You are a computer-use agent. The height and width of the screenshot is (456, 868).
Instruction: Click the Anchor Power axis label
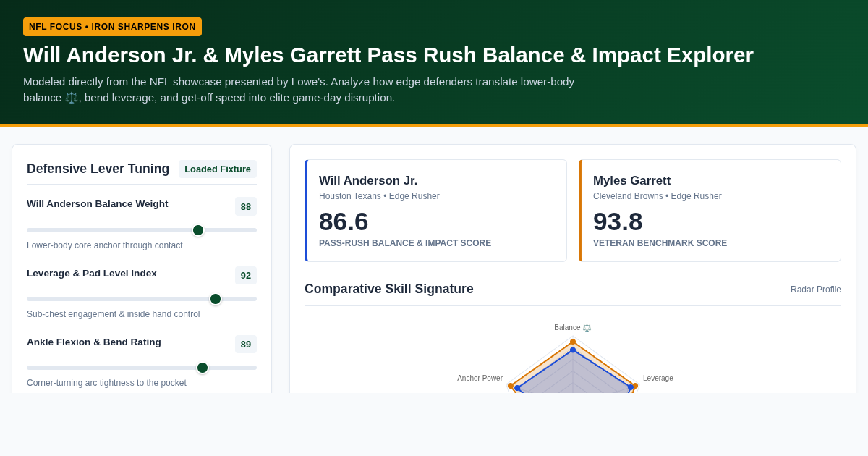point(480,378)
